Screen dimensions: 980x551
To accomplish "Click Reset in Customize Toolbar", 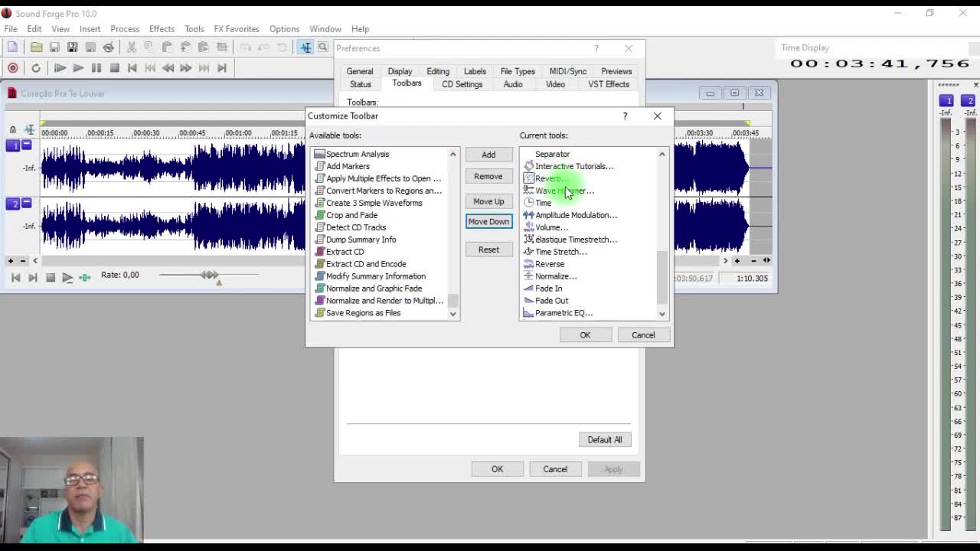I will (x=488, y=249).
